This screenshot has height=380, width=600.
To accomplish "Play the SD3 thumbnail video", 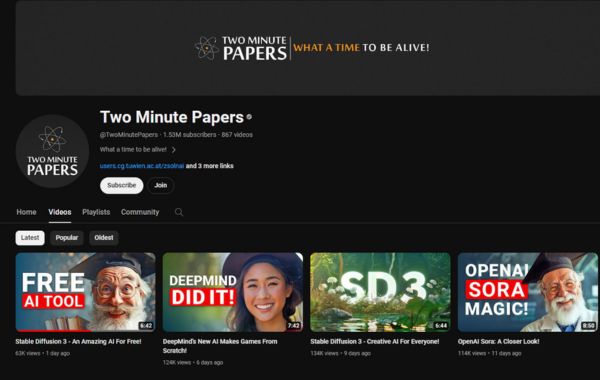I will pos(380,292).
